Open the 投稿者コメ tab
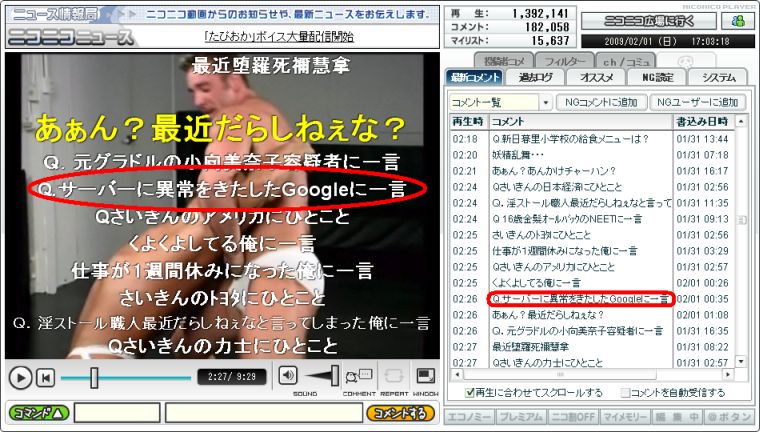 [504, 62]
